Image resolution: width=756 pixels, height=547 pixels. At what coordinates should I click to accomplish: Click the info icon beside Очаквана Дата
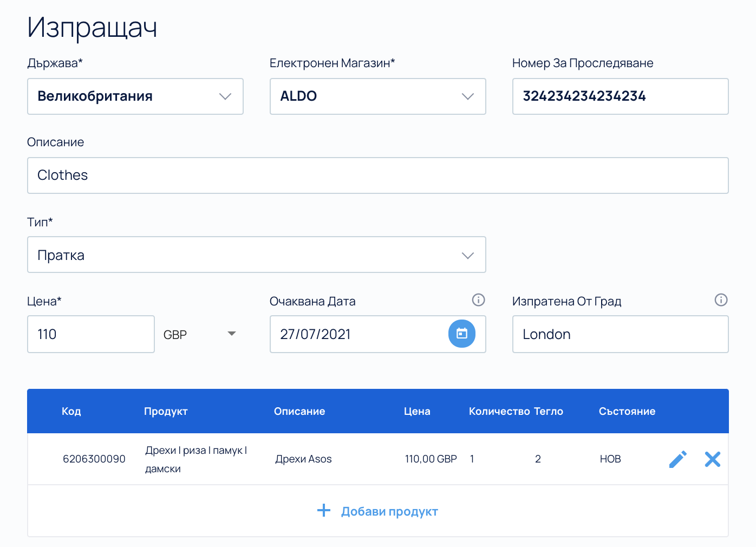pos(478,300)
